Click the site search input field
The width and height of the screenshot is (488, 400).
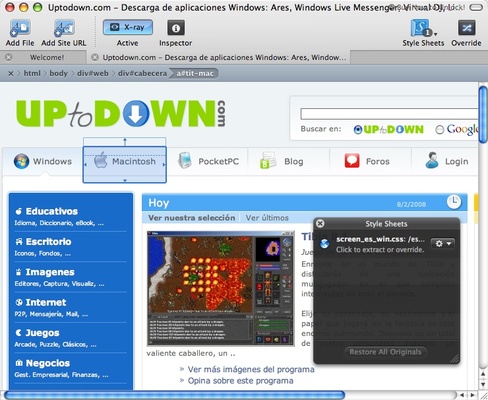pyautogui.click(x=389, y=114)
